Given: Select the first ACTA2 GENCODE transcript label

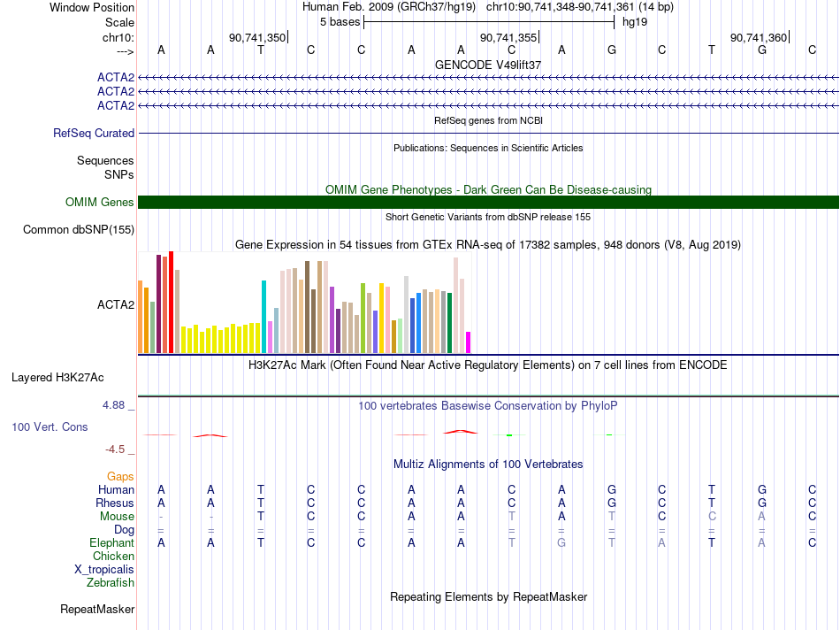Looking at the screenshot, I should (x=115, y=77).
